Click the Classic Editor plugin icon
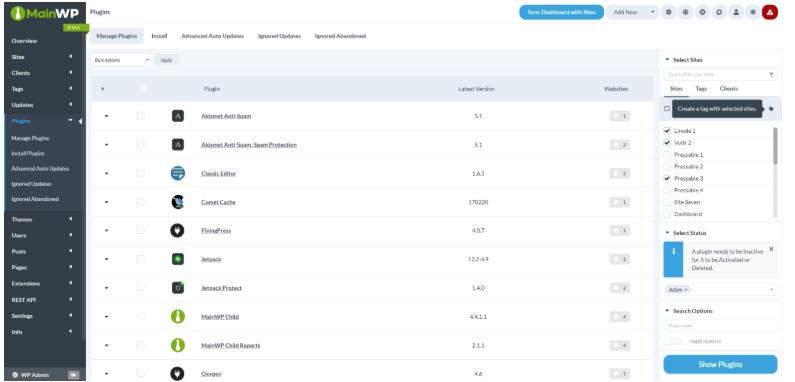 177,173
